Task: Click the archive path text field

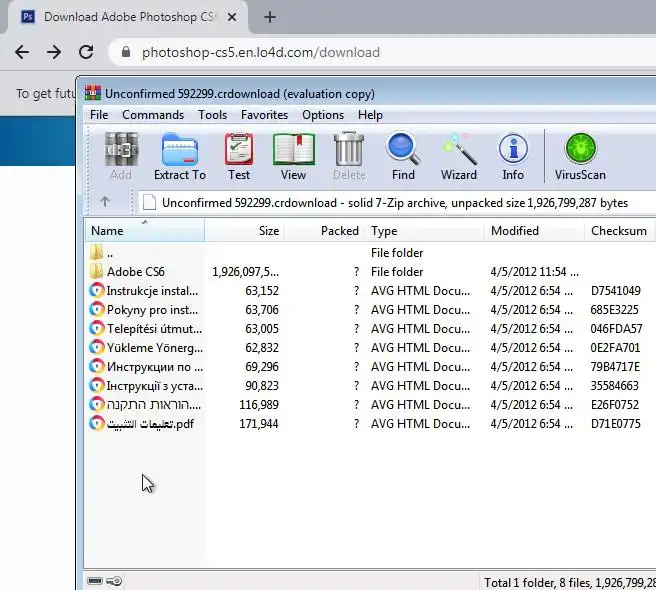Action: click(395, 203)
